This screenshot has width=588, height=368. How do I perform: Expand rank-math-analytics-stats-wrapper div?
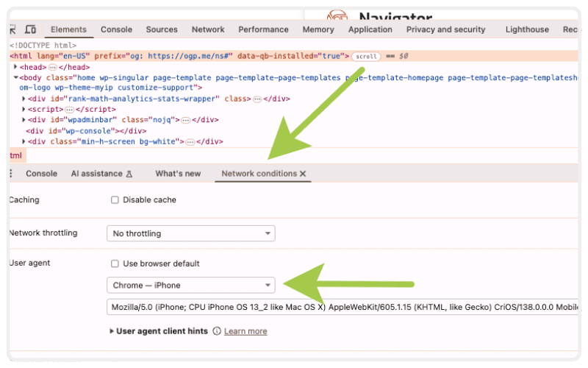pyautogui.click(x=24, y=99)
